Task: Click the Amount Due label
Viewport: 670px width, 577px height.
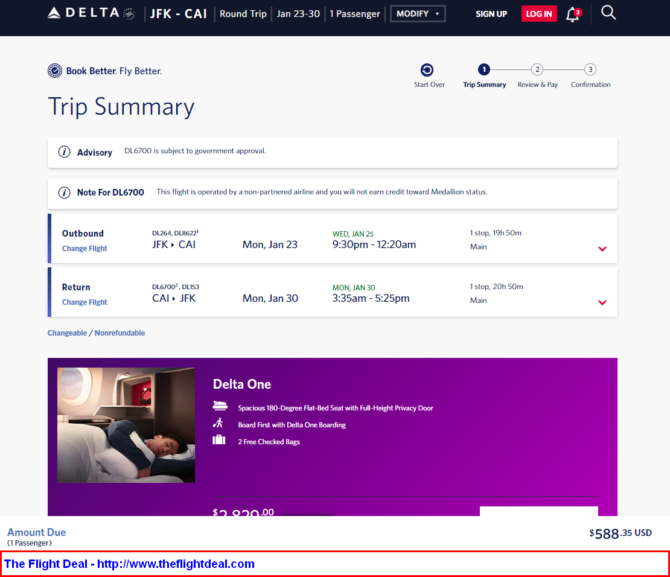Action: [x=37, y=532]
